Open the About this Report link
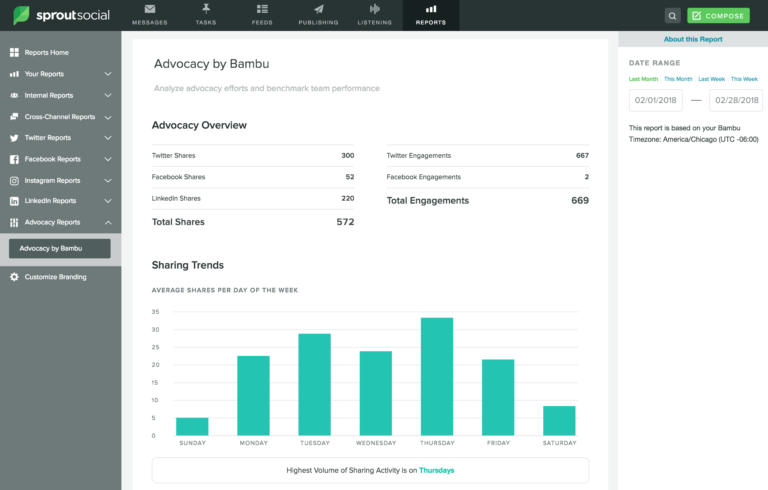Viewport: 768px width, 490px height. (693, 39)
